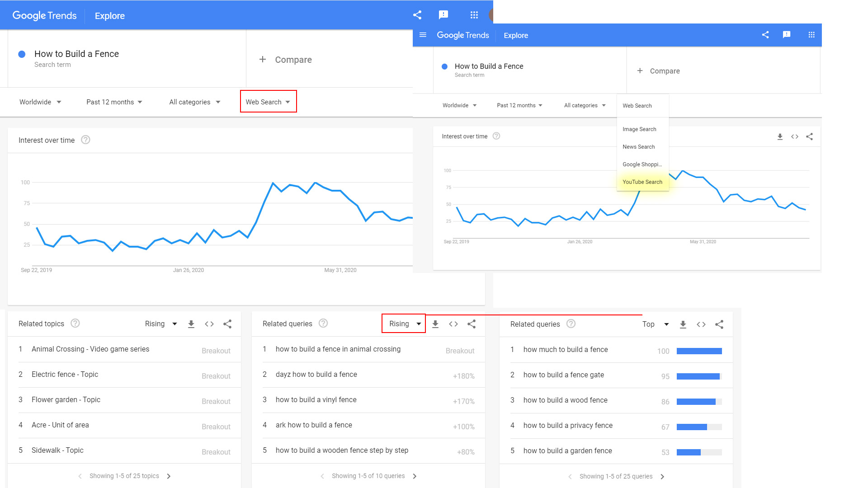Embed the Interest over time chart in right window
Screen dimensions: 868x488
[x=795, y=136]
